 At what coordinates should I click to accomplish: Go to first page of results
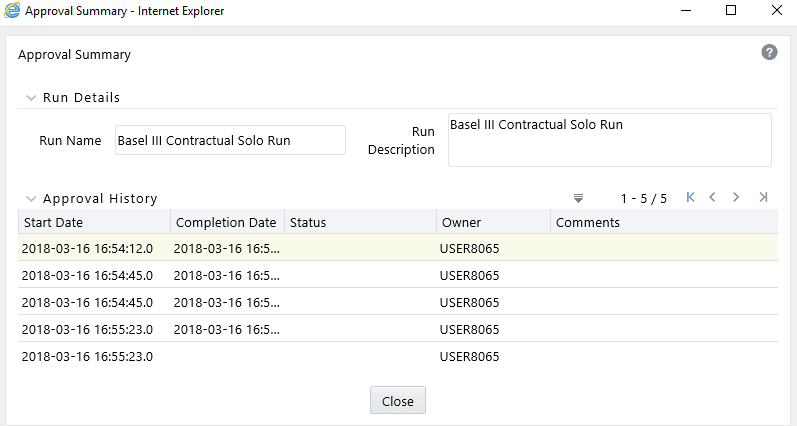click(x=690, y=197)
